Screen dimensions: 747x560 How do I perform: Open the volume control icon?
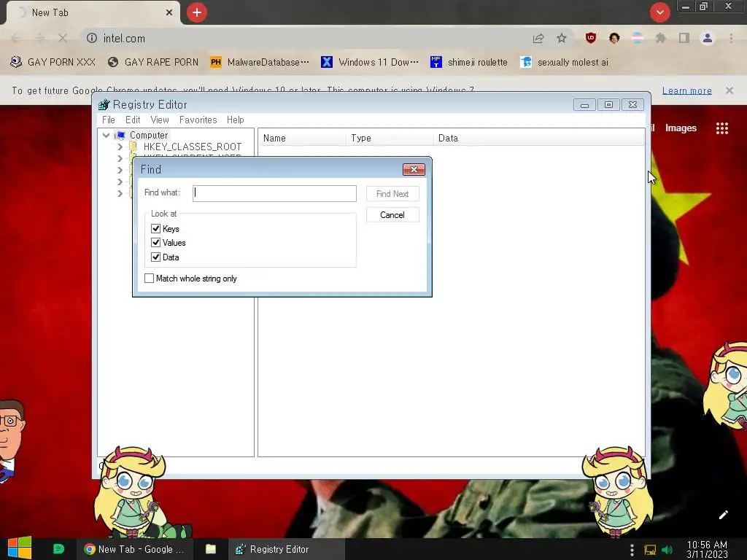point(667,550)
